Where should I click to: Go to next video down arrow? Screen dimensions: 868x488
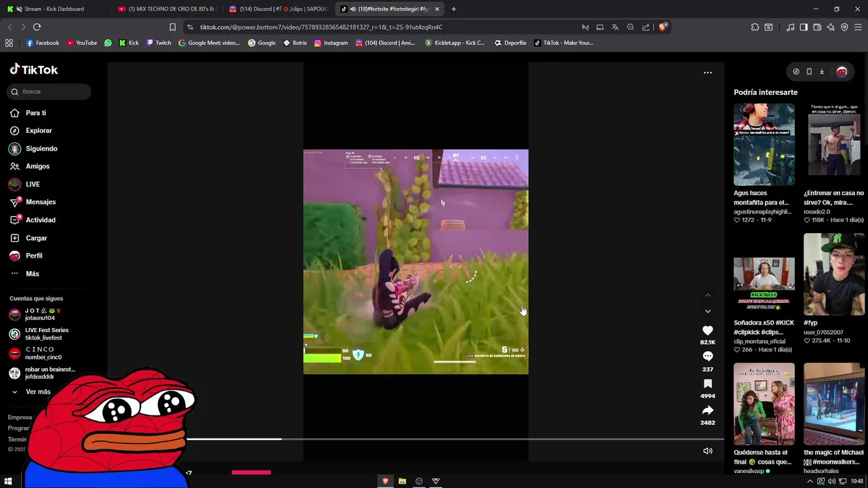pos(707,311)
